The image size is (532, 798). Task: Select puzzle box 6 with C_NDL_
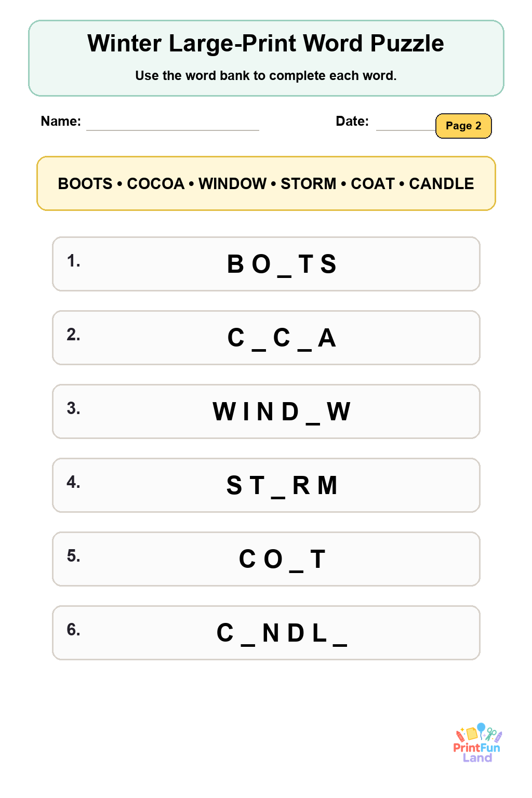tap(266, 633)
